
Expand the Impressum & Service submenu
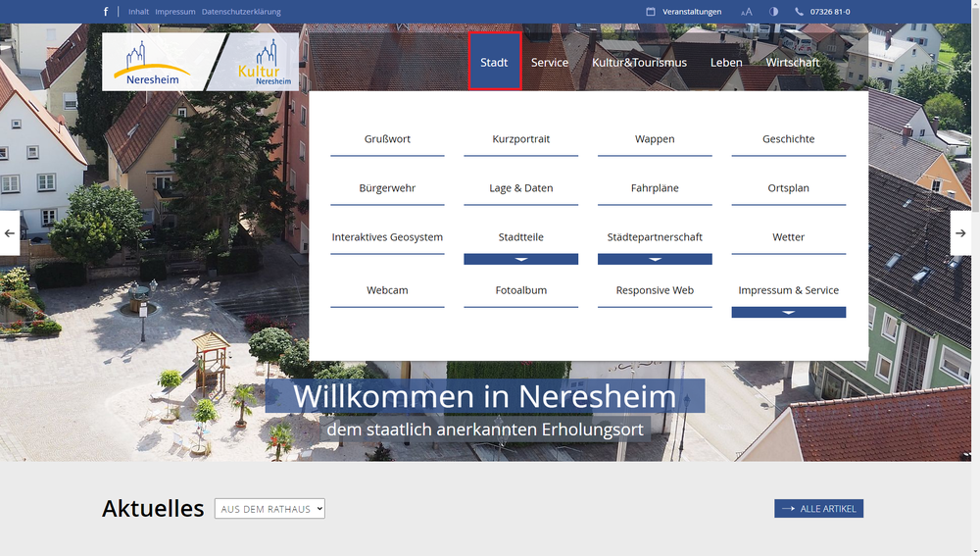click(788, 313)
